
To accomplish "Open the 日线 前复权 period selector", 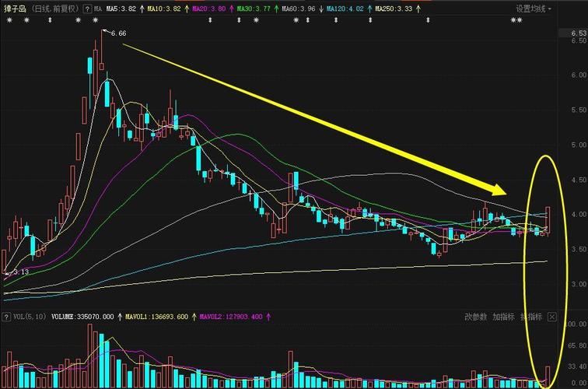I will pos(54,9).
